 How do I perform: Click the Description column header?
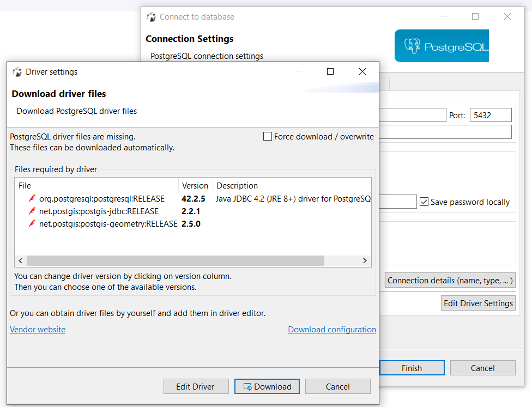pos(237,186)
